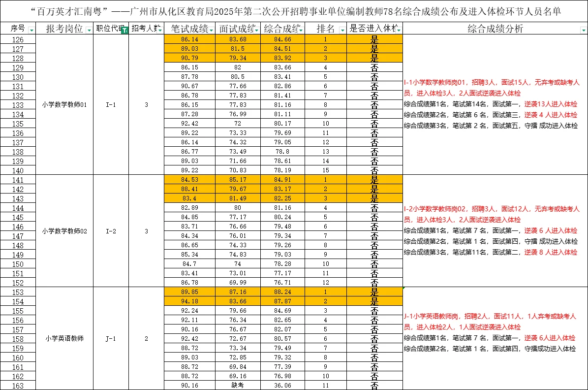Click the analysis line containing 逆袭 6人进入体检

(x=490, y=338)
